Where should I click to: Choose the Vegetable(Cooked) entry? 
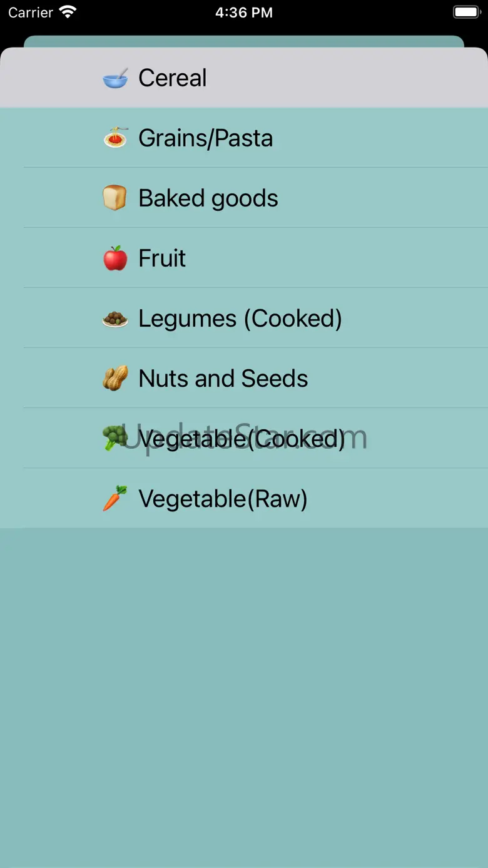(241, 439)
